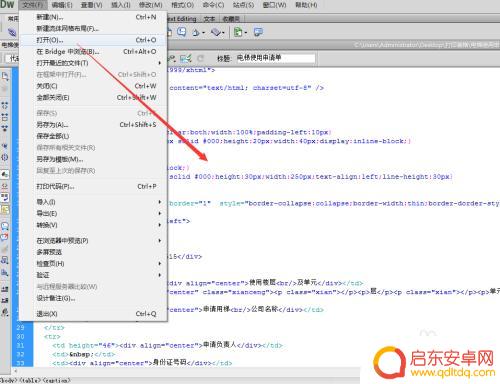
Task: Toggle line numbers icon in coding toolbar
Action: [x=5, y=174]
